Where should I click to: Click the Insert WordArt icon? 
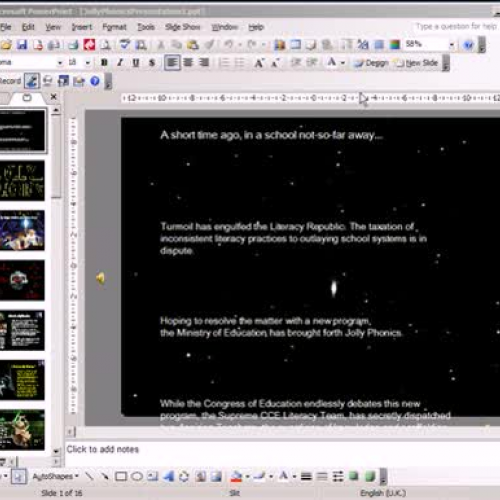(169, 476)
